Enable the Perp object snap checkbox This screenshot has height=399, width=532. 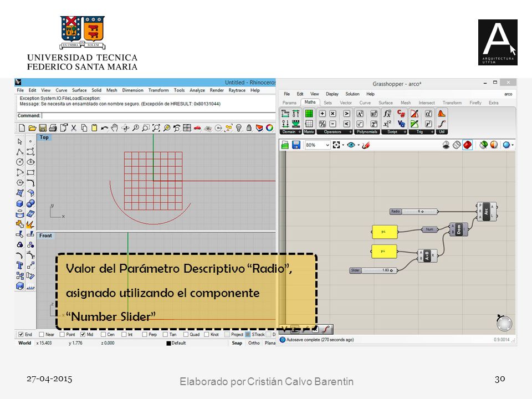[x=145, y=335]
